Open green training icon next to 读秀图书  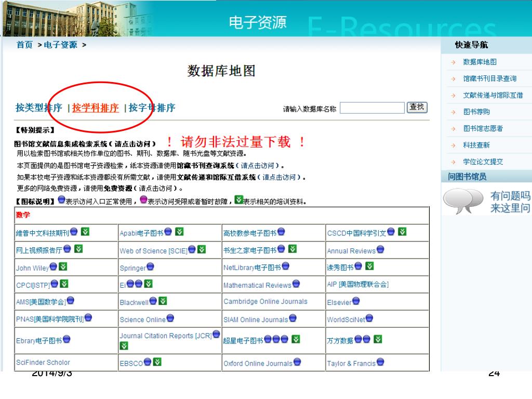[x=369, y=266]
